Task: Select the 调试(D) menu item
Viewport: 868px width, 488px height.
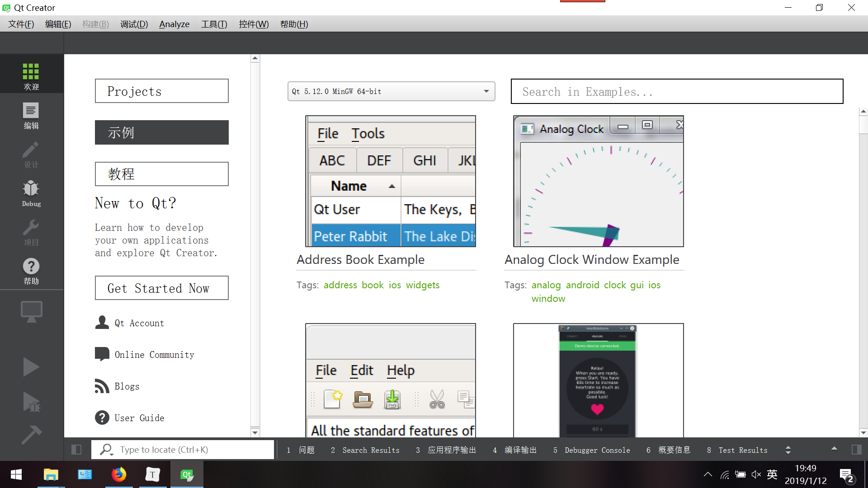Action: [132, 24]
